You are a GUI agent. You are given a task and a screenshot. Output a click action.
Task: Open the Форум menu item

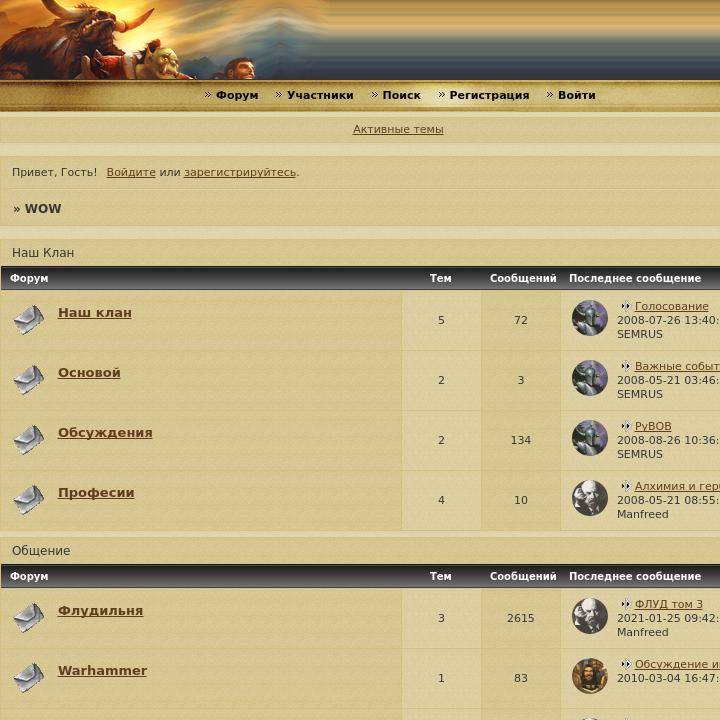(237, 95)
